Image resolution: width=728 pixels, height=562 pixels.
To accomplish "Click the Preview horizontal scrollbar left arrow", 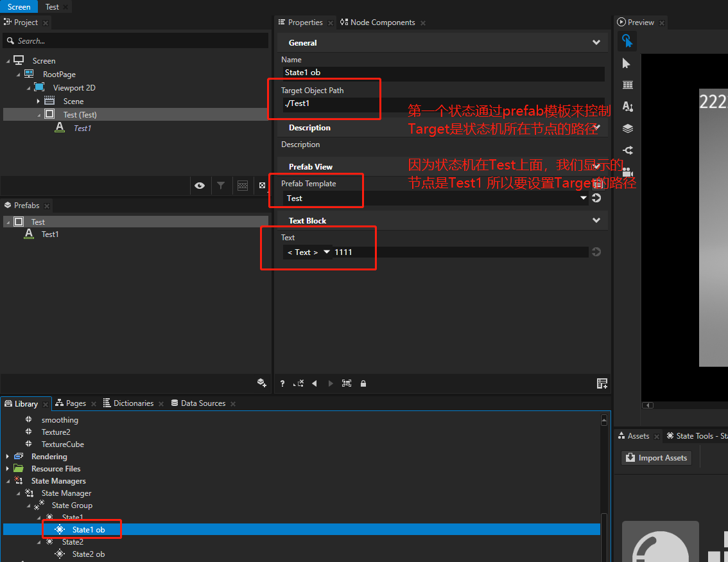I will (648, 405).
